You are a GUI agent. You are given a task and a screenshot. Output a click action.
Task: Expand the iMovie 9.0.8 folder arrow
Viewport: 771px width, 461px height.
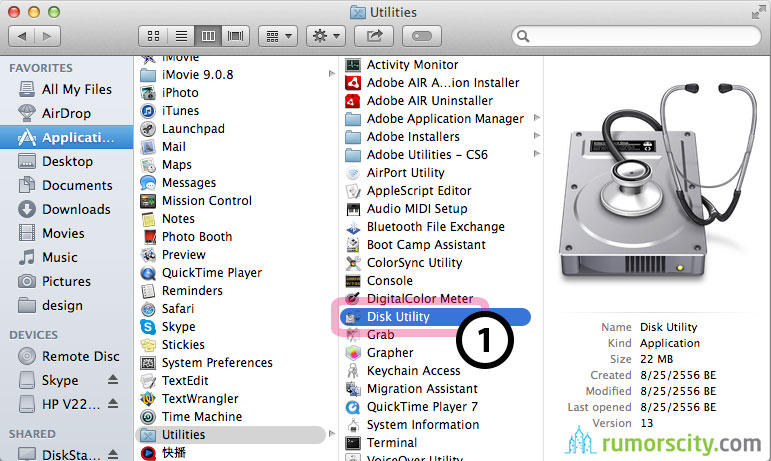tap(331, 74)
